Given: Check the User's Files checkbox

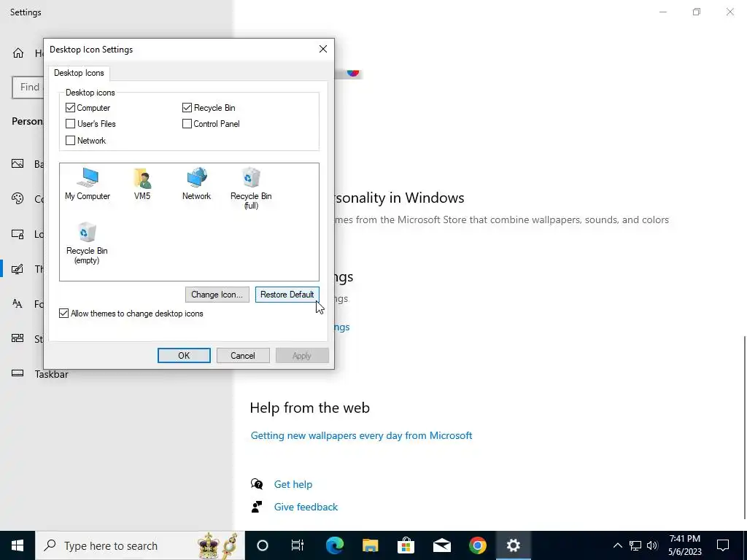Looking at the screenshot, I should point(71,124).
